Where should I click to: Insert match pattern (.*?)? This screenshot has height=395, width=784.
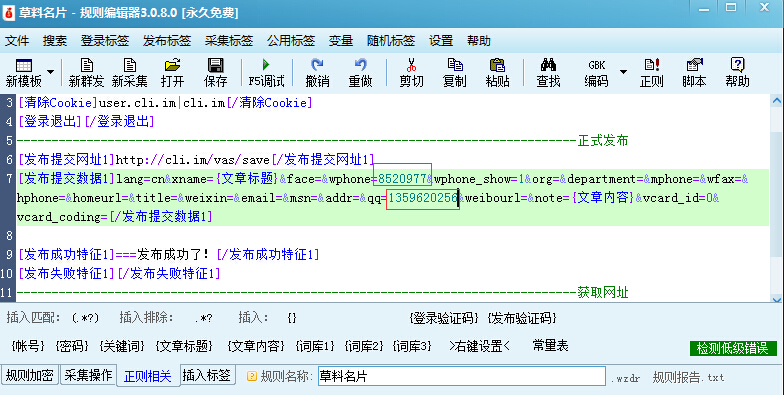click(x=86, y=318)
